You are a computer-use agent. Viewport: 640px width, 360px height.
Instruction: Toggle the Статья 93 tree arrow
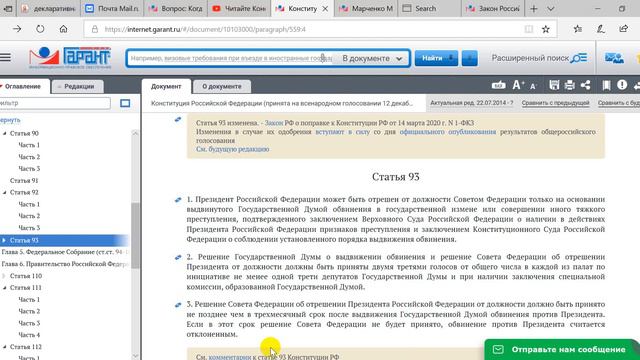click(4, 240)
